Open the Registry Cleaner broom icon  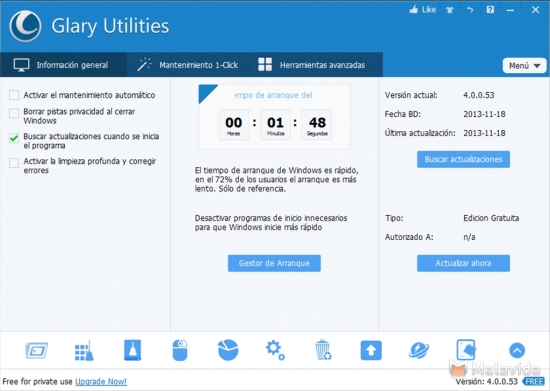84,350
